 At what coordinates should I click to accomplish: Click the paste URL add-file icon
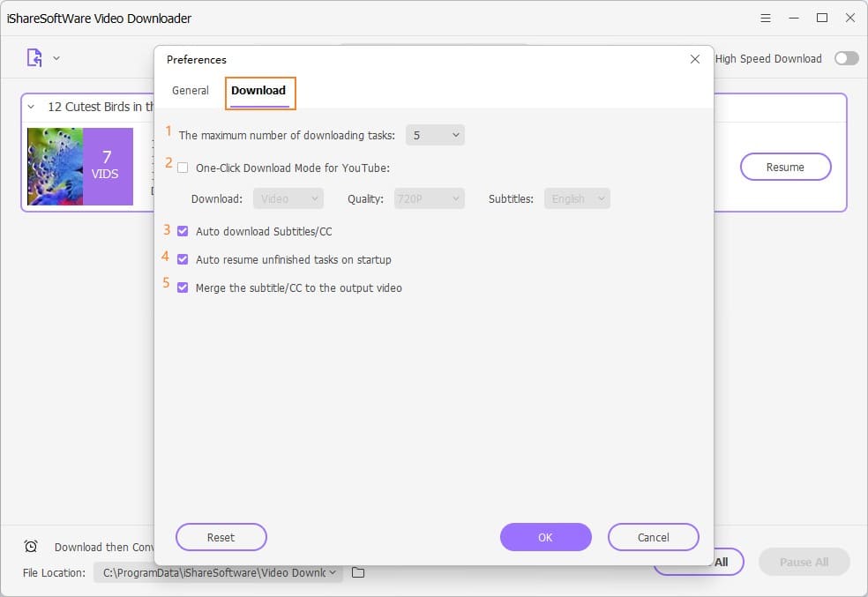tap(34, 58)
